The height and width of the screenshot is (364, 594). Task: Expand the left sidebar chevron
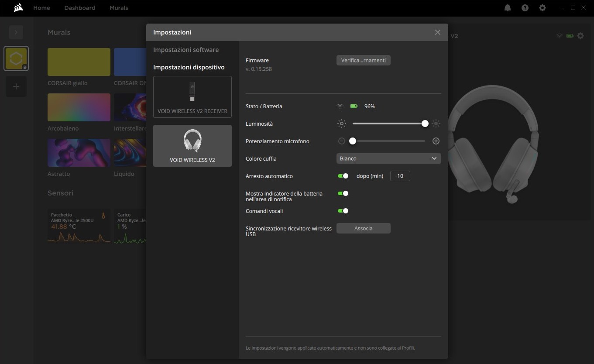click(16, 32)
